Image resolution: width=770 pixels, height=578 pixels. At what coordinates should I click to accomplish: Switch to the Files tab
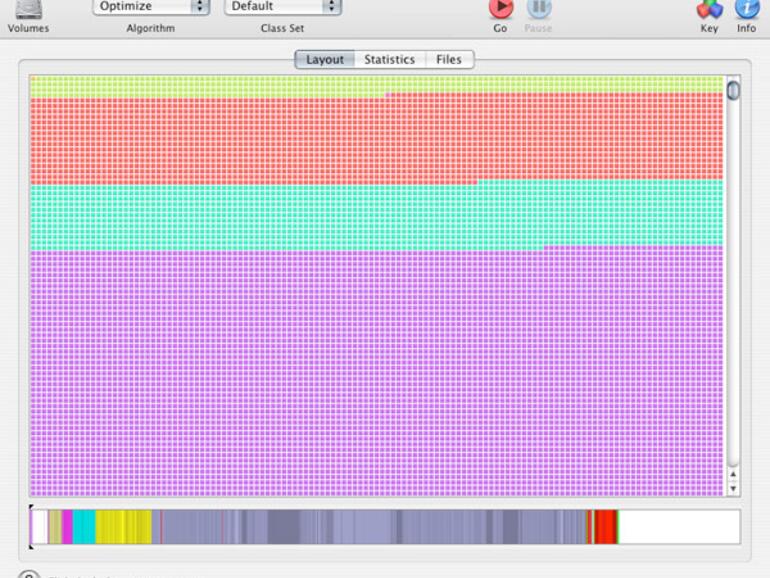[x=449, y=60]
